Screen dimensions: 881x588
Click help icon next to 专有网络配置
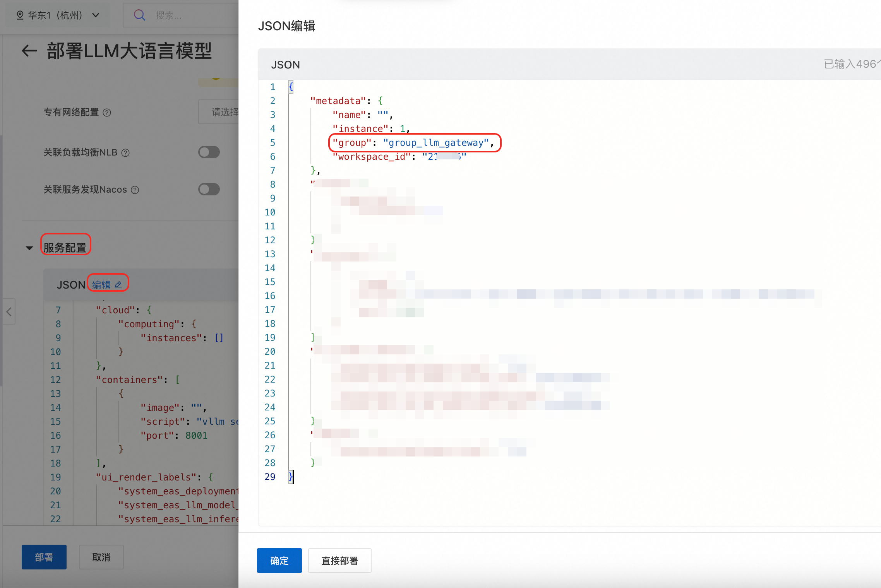pos(107,113)
